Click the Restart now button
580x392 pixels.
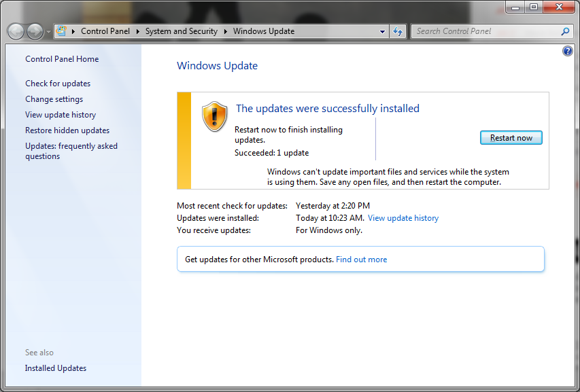tap(511, 138)
